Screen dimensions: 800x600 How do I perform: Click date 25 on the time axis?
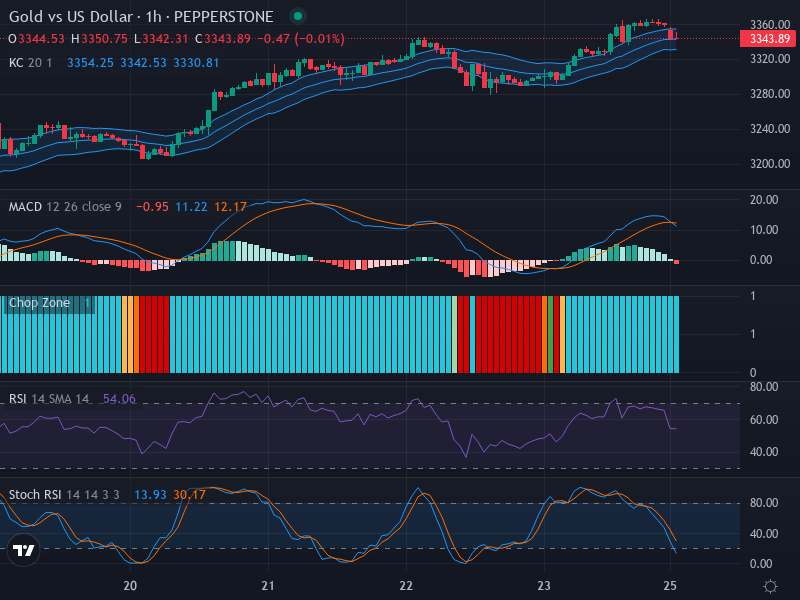pos(670,586)
